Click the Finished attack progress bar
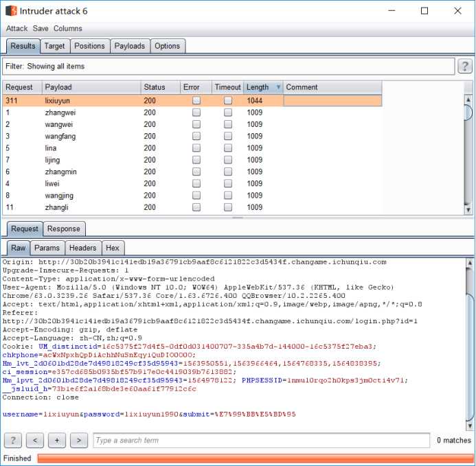Screen dimensions: 476x466 [256, 458]
